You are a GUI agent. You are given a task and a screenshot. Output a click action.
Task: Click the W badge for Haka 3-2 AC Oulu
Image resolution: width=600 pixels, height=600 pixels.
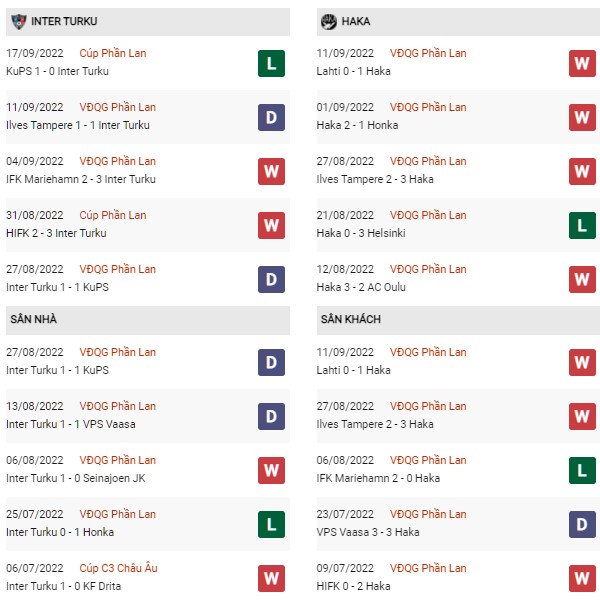[x=582, y=279]
